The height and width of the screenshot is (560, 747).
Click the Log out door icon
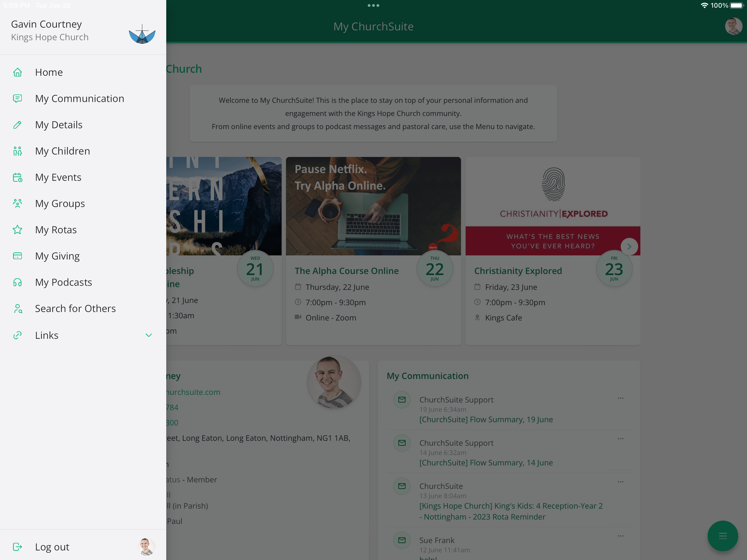(17, 547)
